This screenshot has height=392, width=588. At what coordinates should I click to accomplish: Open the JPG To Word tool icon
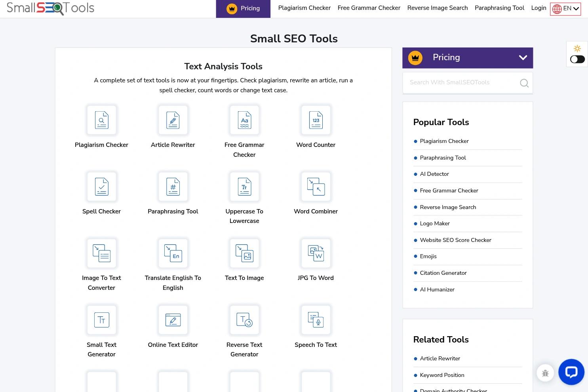coord(316,253)
